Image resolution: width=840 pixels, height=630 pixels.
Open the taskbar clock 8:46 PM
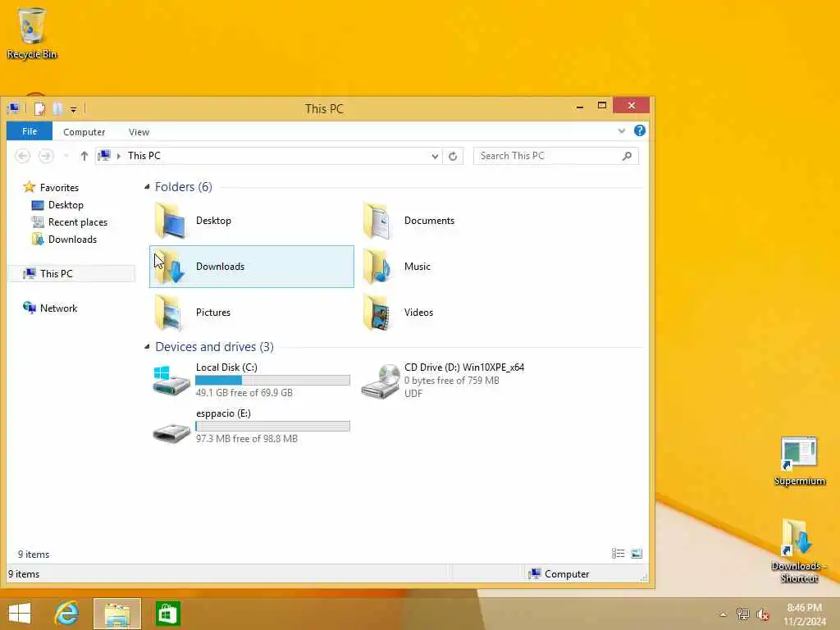pyautogui.click(x=805, y=614)
